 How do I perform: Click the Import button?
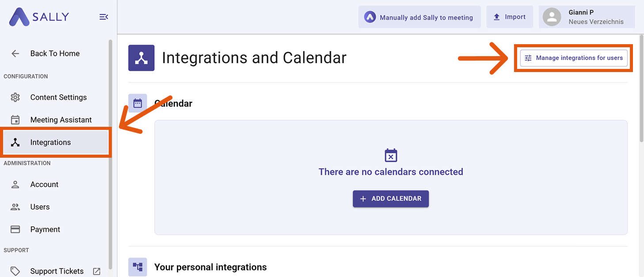tap(510, 17)
